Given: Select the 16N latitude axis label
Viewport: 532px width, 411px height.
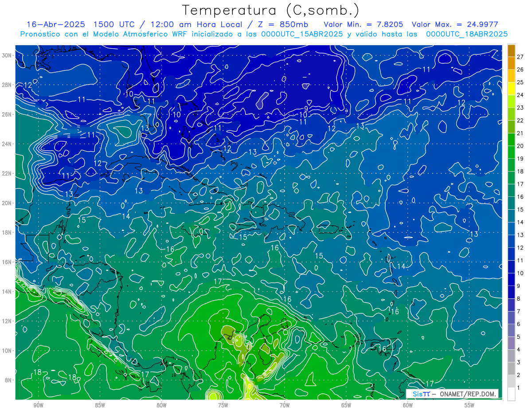Looking at the screenshot, I should [x=7, y=262].
